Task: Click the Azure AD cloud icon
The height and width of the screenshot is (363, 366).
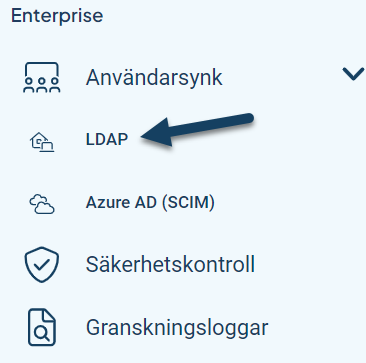Action: click(x=42, y=204)
